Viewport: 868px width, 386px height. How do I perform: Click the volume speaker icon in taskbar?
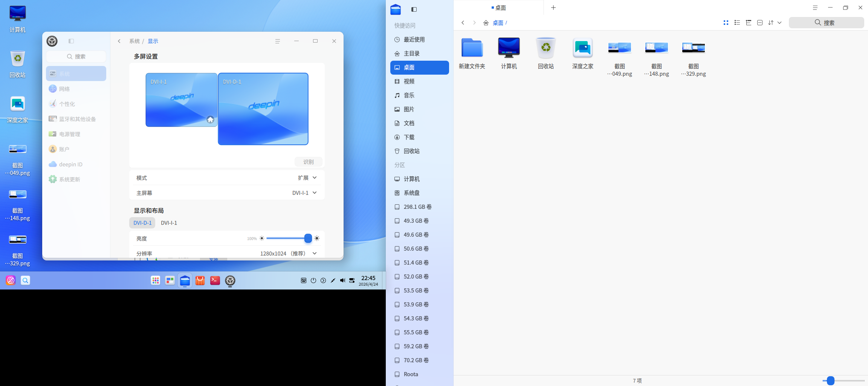click(342, 280)
